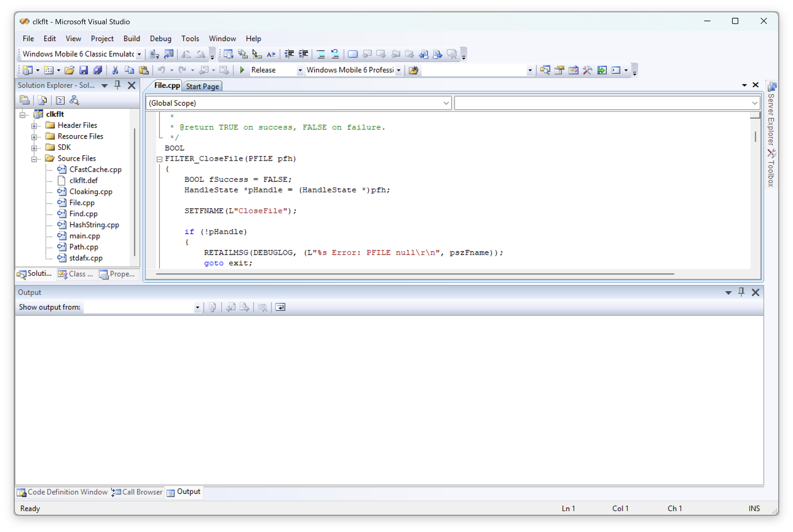793x532 pixels.
Task: Click the Copy toolbar icon
Action: click(x=129, y=70)
